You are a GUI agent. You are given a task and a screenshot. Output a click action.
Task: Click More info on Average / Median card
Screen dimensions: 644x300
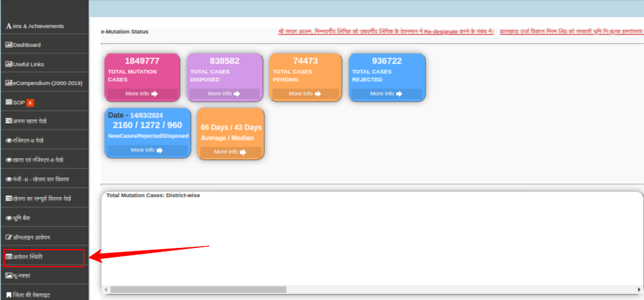231,152
